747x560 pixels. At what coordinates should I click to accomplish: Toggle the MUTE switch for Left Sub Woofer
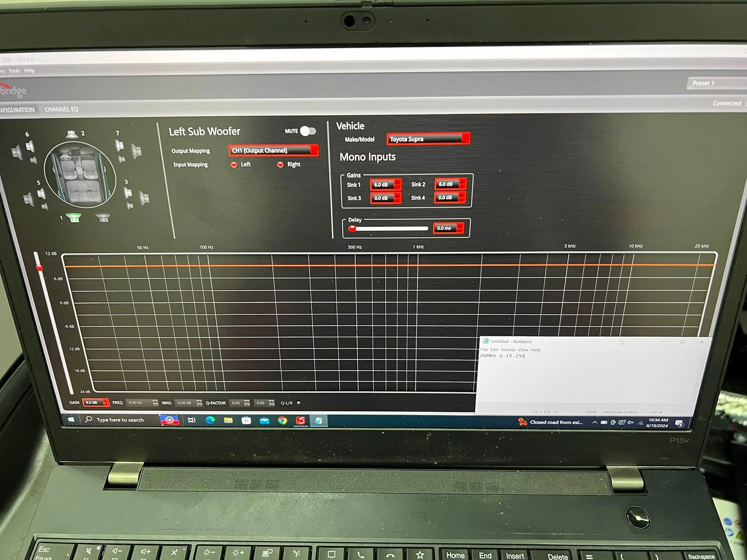[x=308, y=131]
